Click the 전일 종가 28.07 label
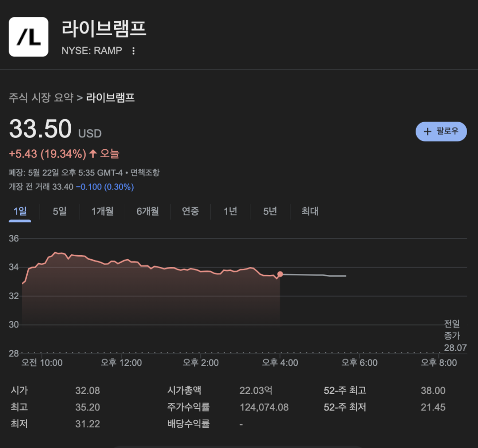 [455, 336]
